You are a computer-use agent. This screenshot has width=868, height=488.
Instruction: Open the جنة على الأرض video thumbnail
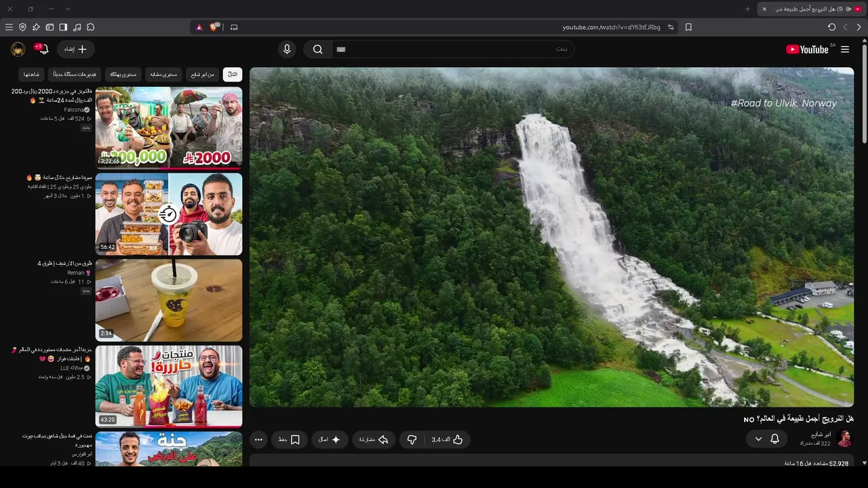(x=169, y=449)
